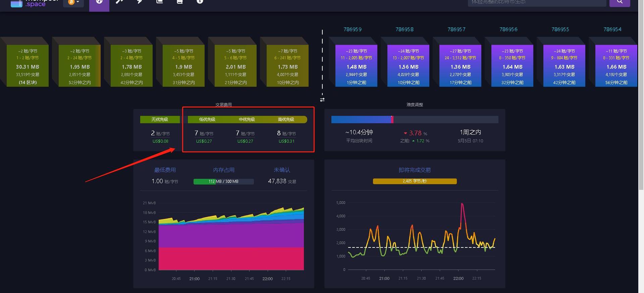Open the 即将完成交易 graph heading link
Viewport: 644px width, 293px height.
(x=415, y=170)
